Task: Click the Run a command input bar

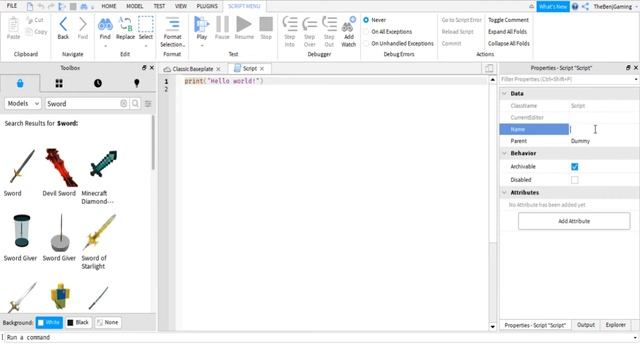Action: (x=318, y=338)
